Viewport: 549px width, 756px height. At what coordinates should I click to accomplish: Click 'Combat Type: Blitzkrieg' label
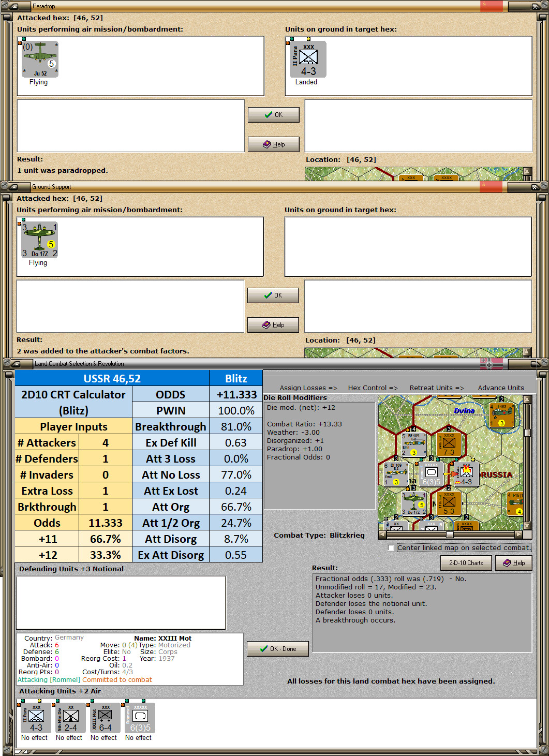coord(319,535)
